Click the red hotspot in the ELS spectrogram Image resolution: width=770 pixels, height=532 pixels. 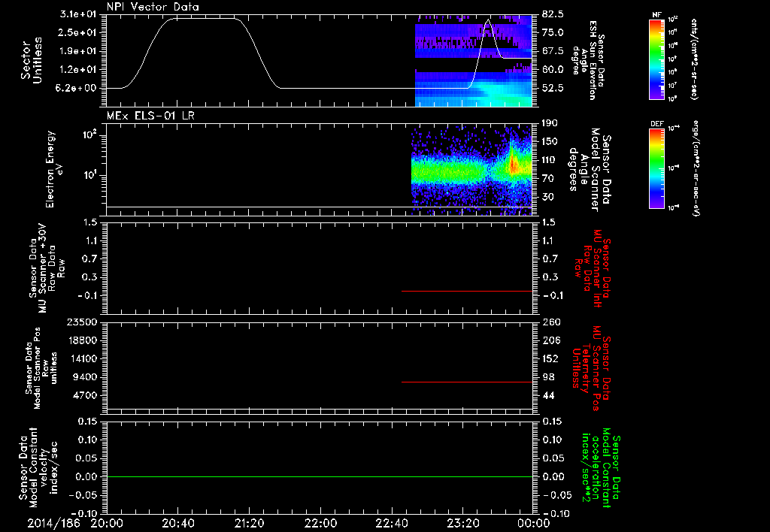pos(514,165)
